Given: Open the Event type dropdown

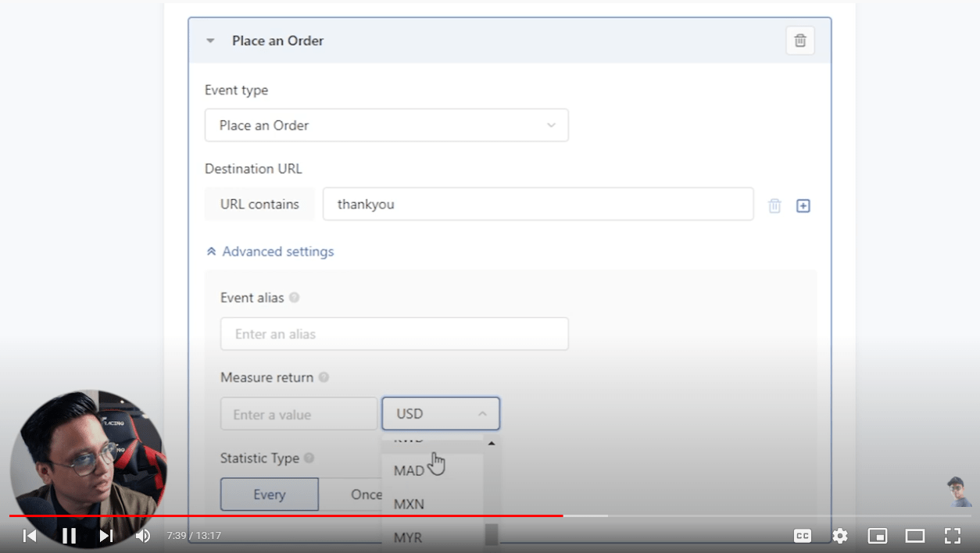Looking at the screenshot, I should (386, 125).
